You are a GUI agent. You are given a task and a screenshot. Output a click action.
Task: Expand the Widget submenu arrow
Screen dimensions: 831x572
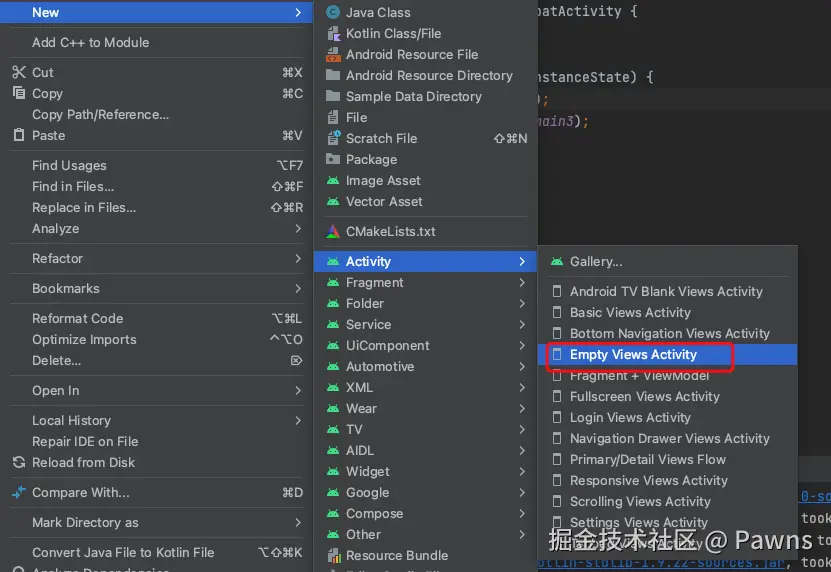pos(522,472)
